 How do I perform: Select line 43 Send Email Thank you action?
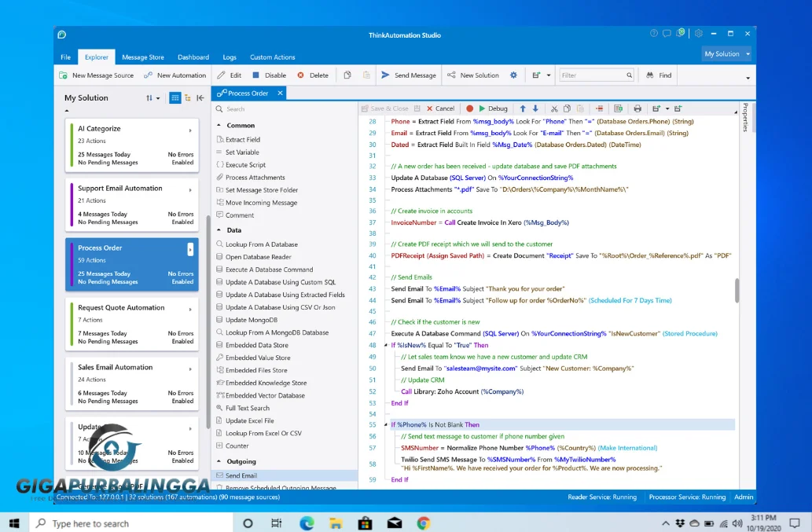coord(478,288)
